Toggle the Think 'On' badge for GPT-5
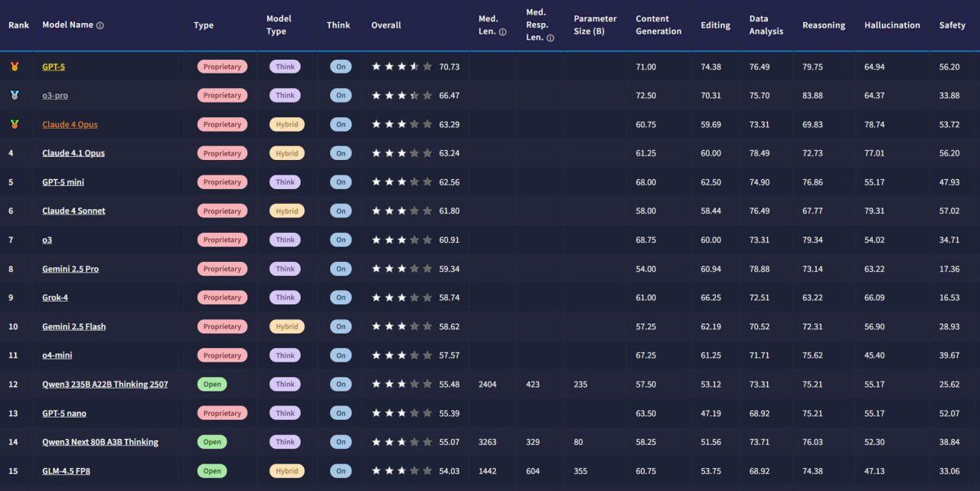 pos(341,67)
